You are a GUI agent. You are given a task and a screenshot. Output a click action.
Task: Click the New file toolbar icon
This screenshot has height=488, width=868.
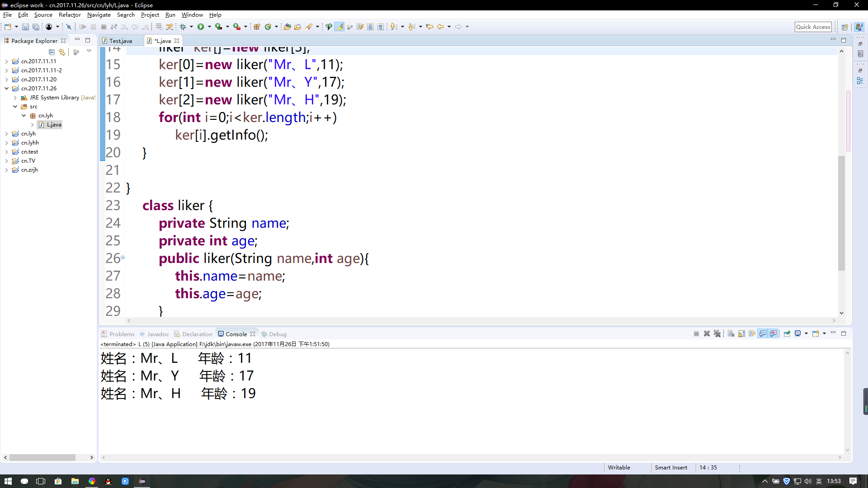click(x=8, y=27)
